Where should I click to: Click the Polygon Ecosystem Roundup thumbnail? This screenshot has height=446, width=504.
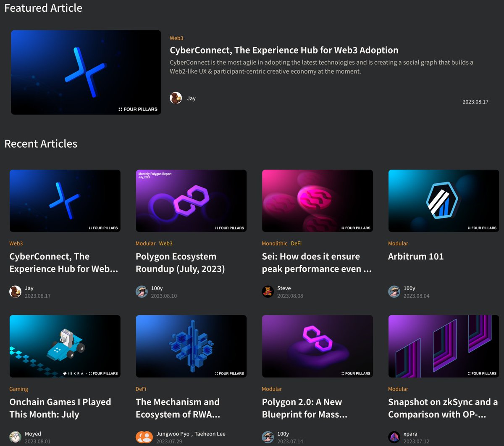pyautogui.click(x=191, y=201)
